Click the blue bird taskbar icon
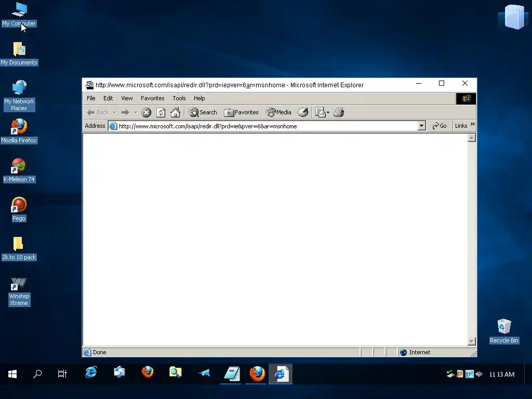 click(204, 373)
